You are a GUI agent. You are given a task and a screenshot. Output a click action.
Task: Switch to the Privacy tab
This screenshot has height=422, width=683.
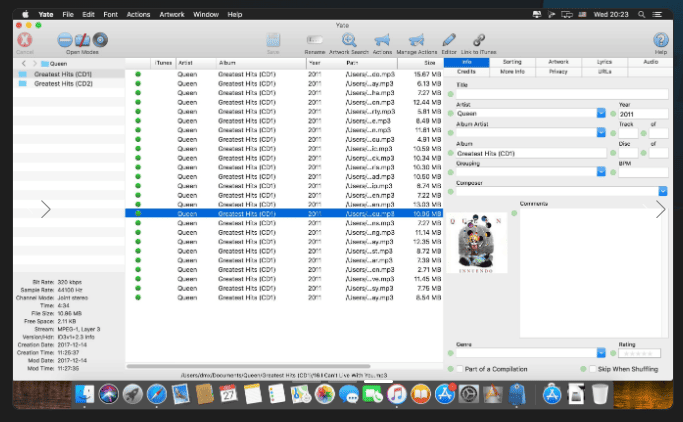[x=558, y=72]
